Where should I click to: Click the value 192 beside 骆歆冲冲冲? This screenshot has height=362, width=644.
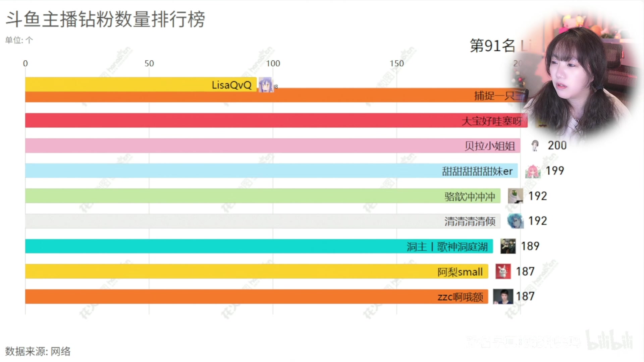pos(538,196)
